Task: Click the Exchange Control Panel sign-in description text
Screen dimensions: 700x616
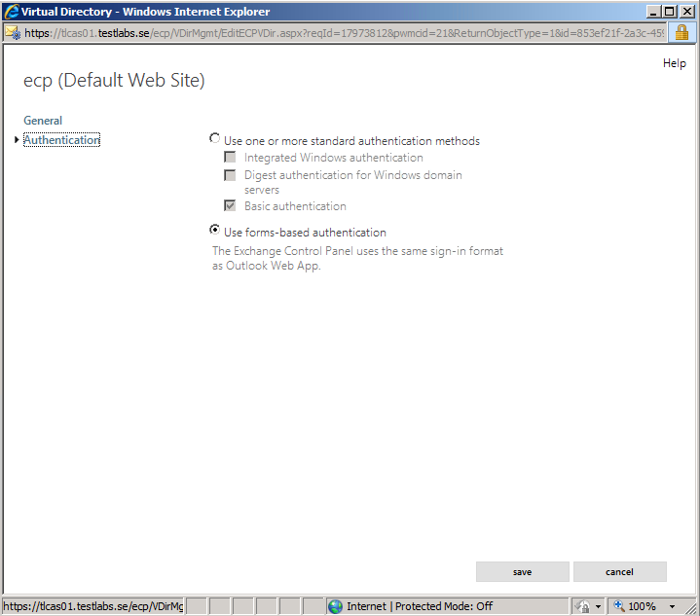Action: click(357, 258)
